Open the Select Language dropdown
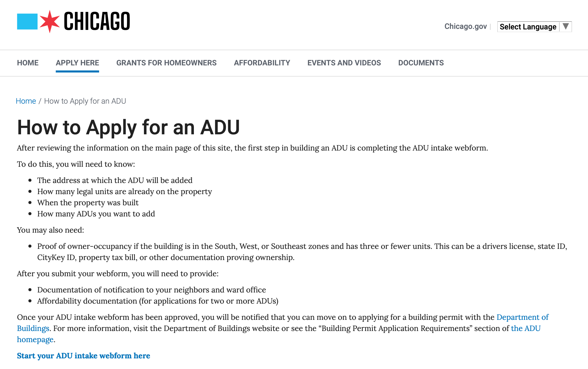588x369 pixels. point(528,27)
